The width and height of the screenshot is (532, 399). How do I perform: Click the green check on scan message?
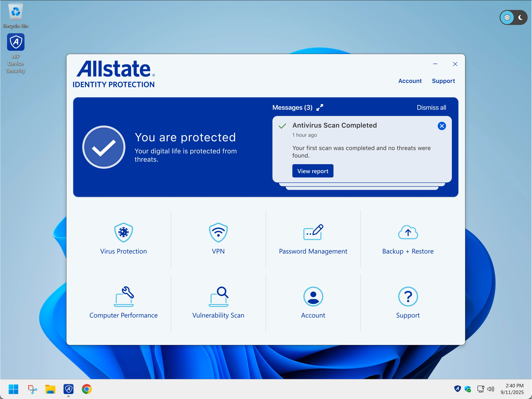282,126
